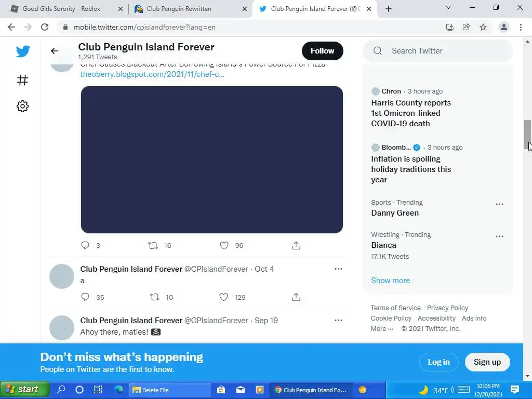Click the Sign up button
Viewport: 532px width, 399px height.
click(487, 362)
